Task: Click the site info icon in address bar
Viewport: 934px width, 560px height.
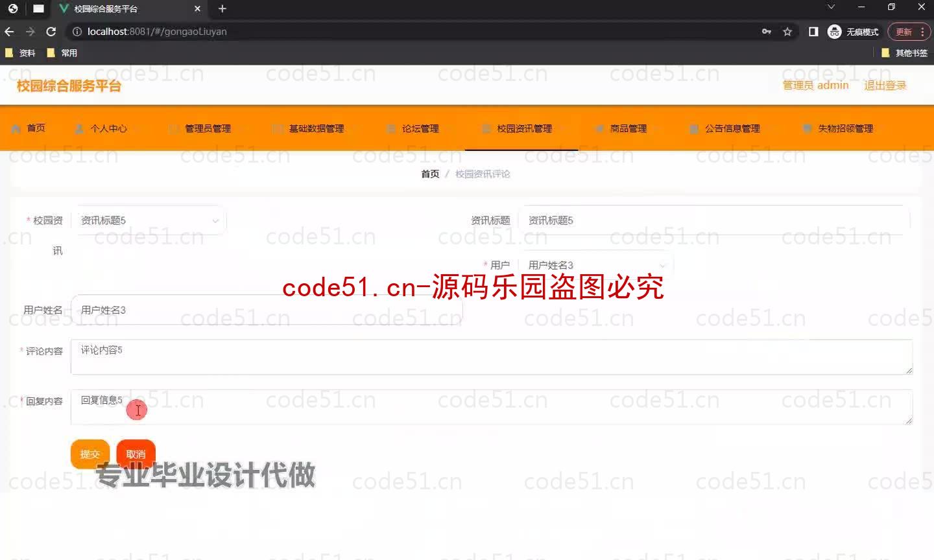Action: click(77, 31)
